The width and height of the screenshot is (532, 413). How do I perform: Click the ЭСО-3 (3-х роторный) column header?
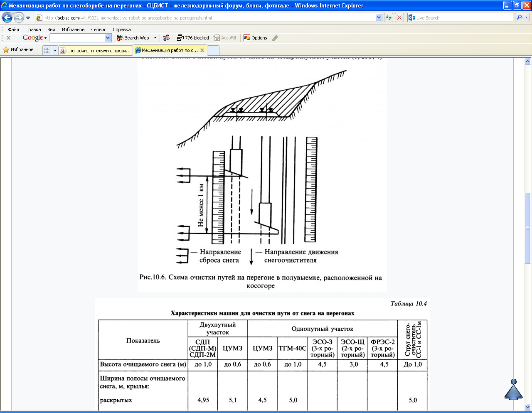[x=322, y=348]
